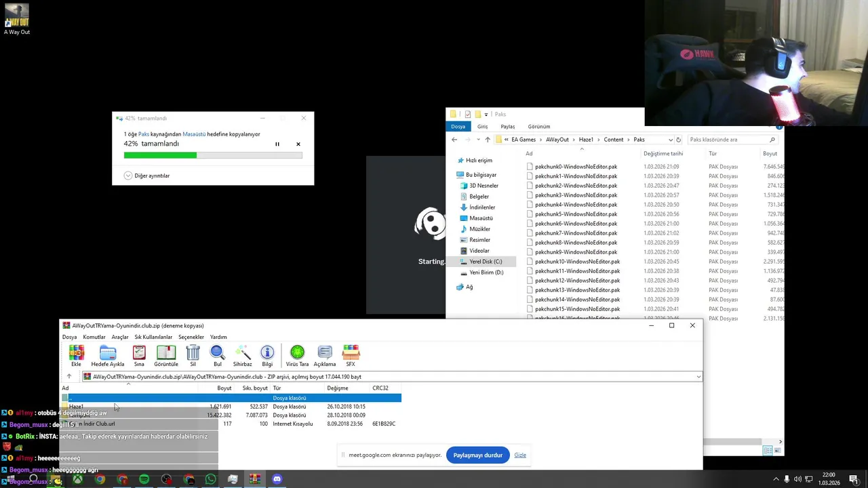Image resolution: width=868 pixels, height=488 pixels.
Task: Open A Way Out desktop shortcut
Action: pyautogui.click(x=16, y=19)
